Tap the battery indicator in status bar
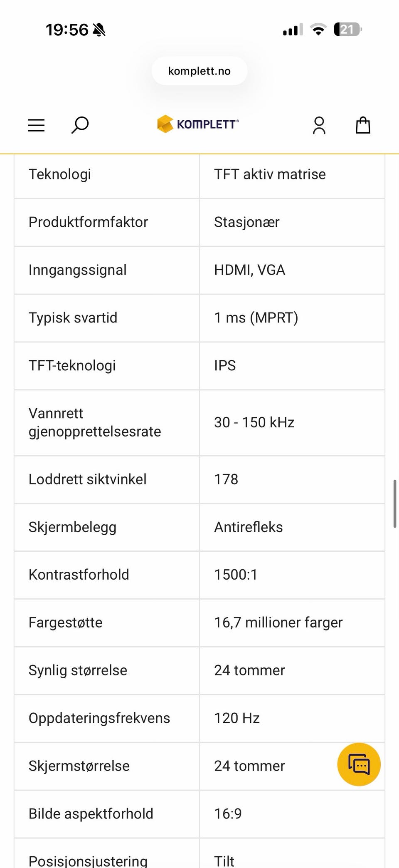This screenshot has width=399, height=868. tap(348, 30)
